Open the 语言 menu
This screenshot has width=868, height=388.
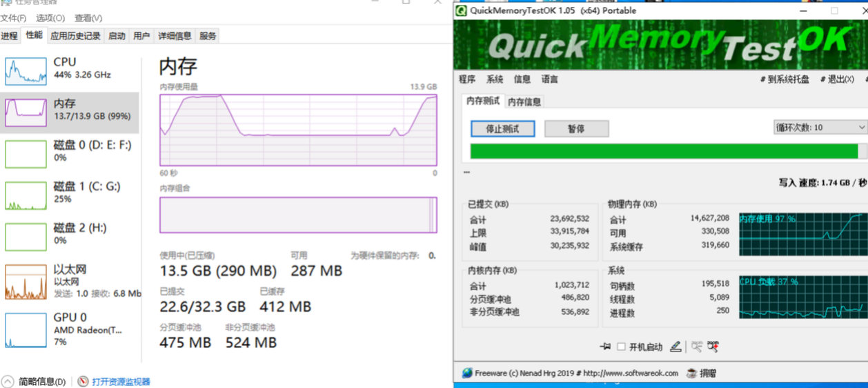pyautogui.click(x=550, y=79)
